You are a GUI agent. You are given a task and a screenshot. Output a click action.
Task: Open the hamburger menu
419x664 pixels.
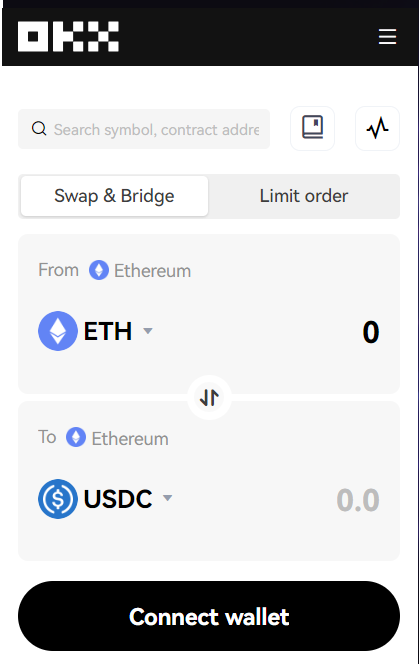[387, 37]
